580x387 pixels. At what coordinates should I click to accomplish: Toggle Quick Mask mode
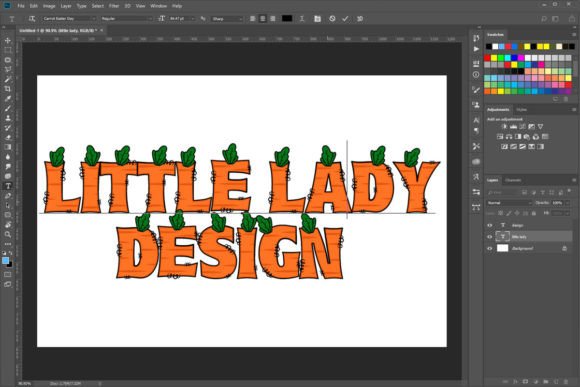coord(8,274)
